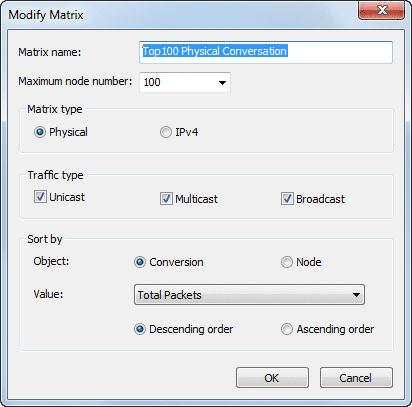Open the Total Packets value combo box
Image resolution: width=412 pixels, height=407 pixels.
pos(249,295)
